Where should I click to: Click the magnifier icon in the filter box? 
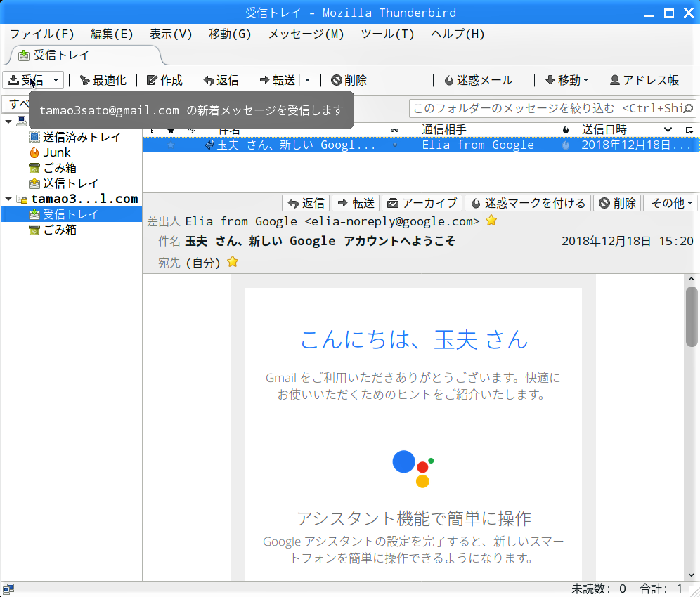688,108
